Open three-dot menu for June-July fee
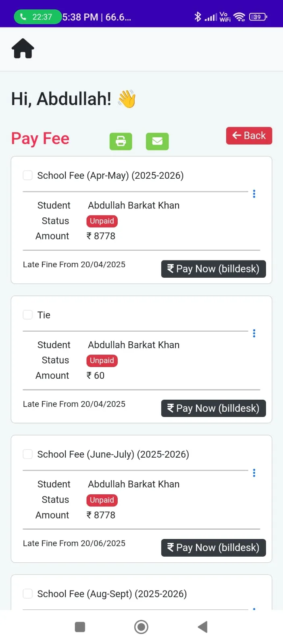Screen dimensions: 283x644 click(x=254, y=473)
